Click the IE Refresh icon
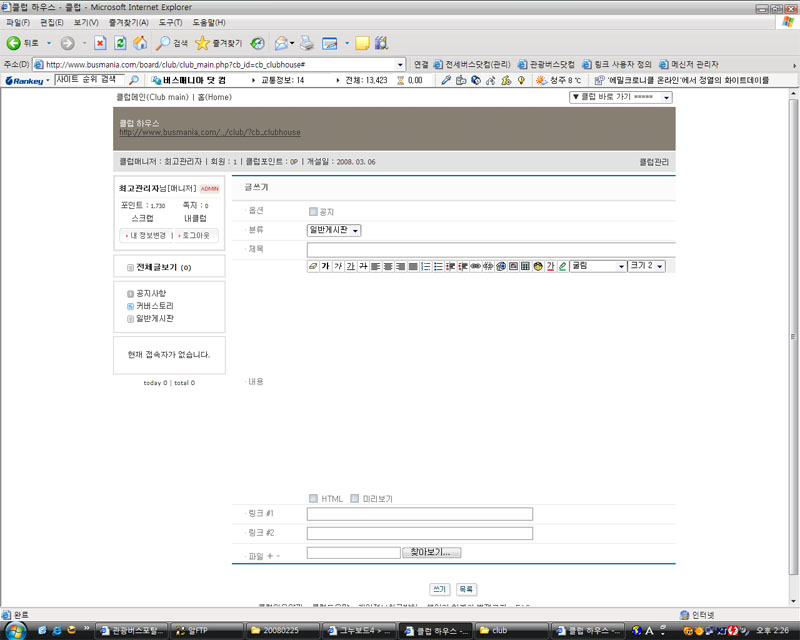 coord(120,43)
